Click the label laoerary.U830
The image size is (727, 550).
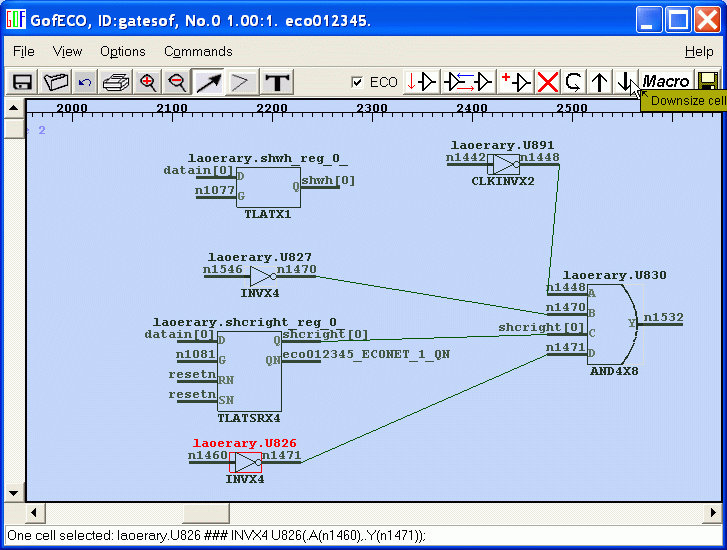pos(614,275)
